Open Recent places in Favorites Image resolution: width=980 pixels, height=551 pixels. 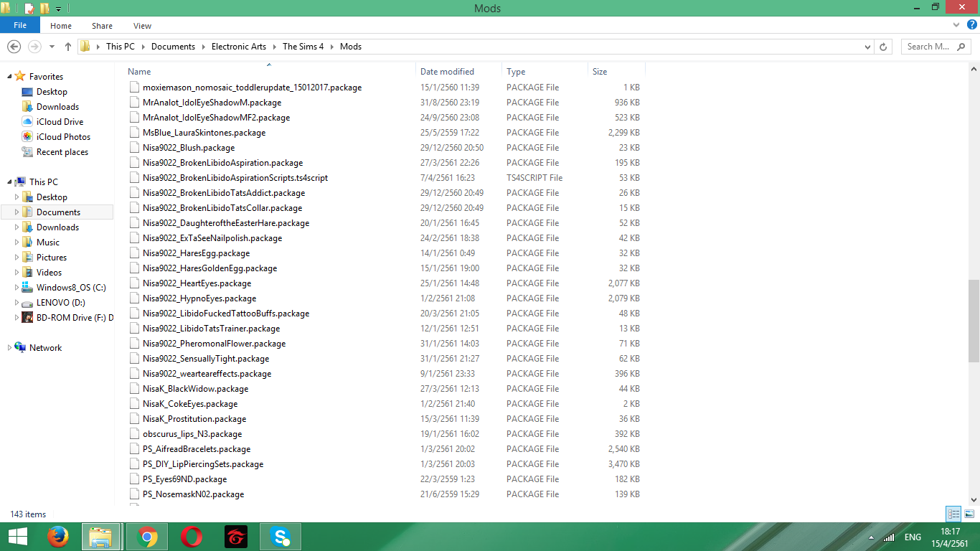point(62,152)
